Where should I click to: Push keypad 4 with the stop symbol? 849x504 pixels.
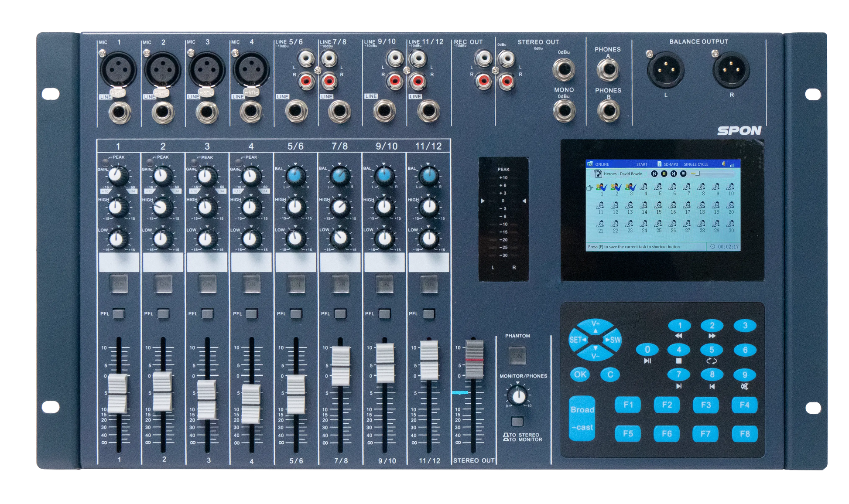coord(679,350)
